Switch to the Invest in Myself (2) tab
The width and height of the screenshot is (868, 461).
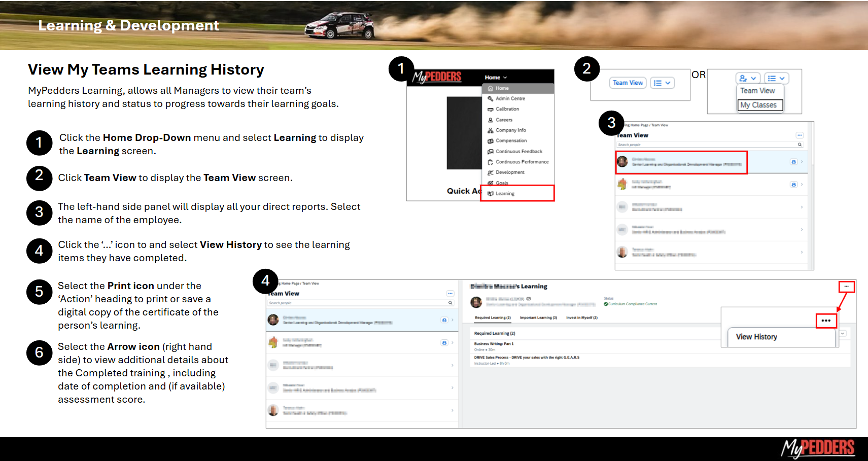pyautogui.click(x=582, y=317)
